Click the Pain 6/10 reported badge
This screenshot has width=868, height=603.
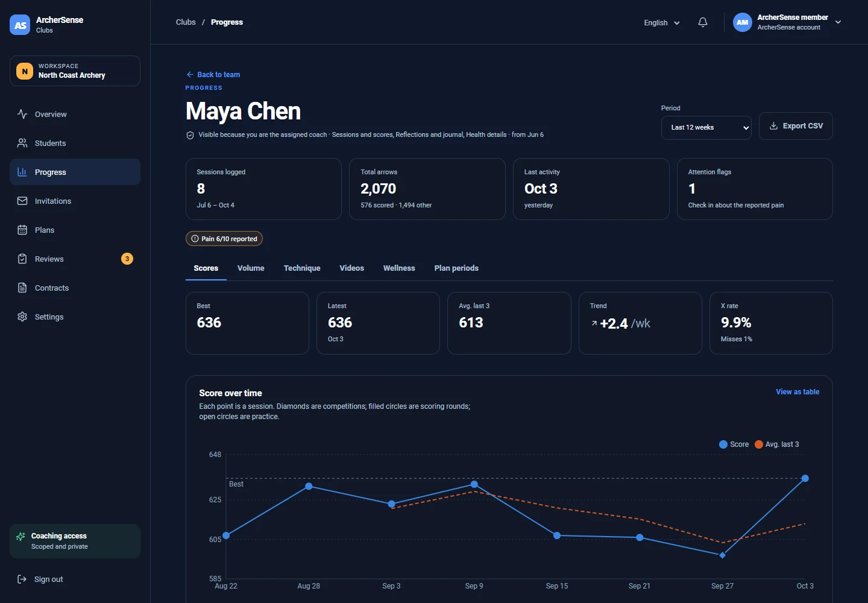(x=224, y=239)
